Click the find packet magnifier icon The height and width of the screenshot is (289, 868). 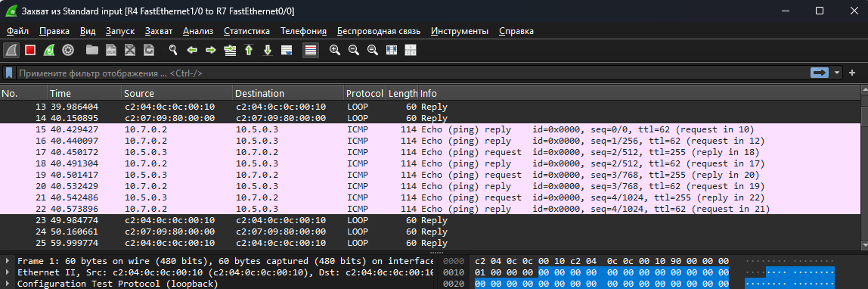(x=173, y=51)
